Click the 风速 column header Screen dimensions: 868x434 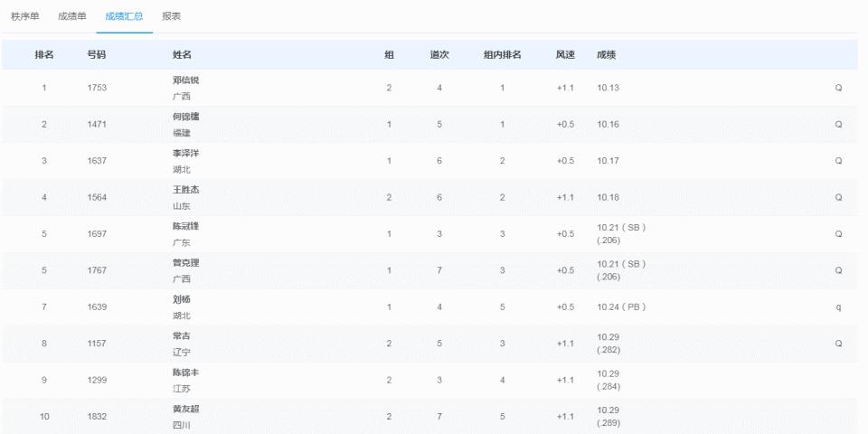point(565,55)
